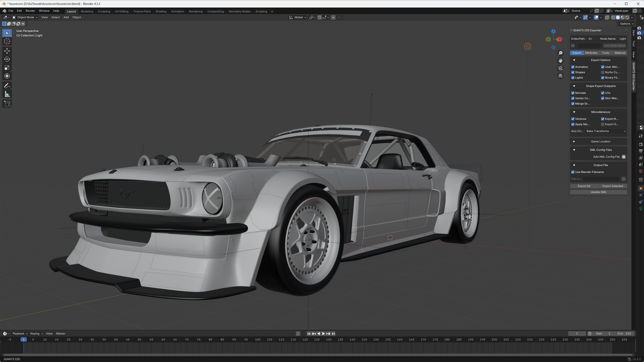Screen dimensions: 644x362
Task: Activate the Scale tool
Action: pyautogui.click(x=7, y=68)
